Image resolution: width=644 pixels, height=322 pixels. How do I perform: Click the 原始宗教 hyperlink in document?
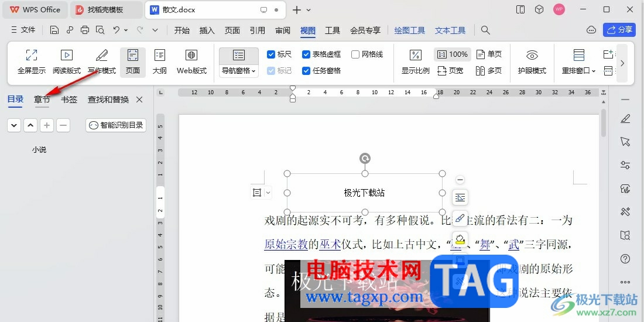(x=286, y=245)
